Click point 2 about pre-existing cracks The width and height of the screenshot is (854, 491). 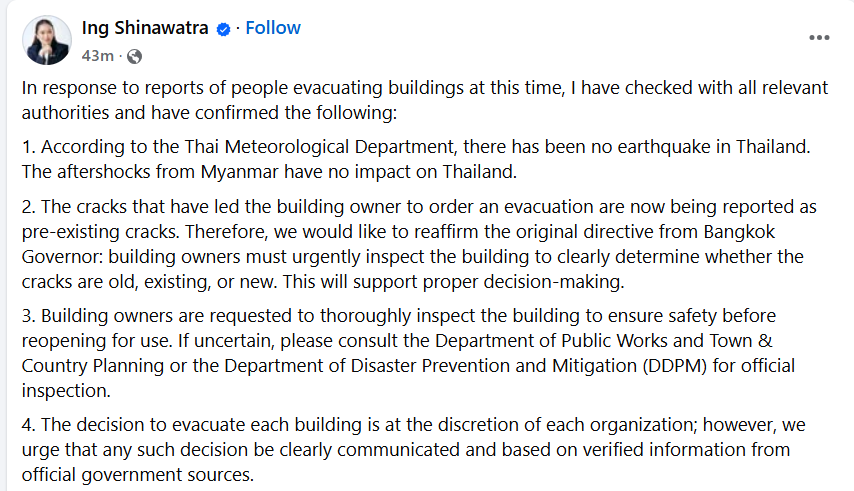[419, 244]
